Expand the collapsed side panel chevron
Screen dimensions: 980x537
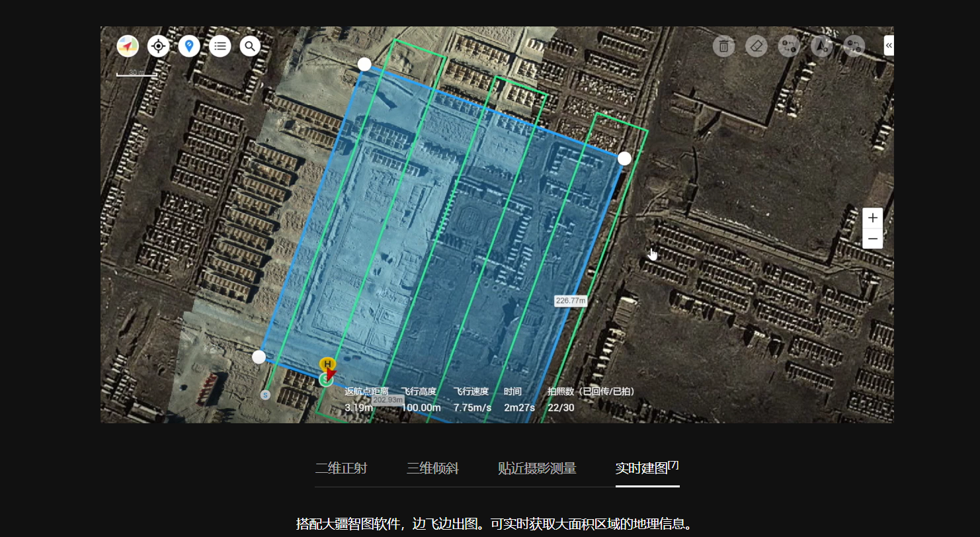(x=889, y=46)
